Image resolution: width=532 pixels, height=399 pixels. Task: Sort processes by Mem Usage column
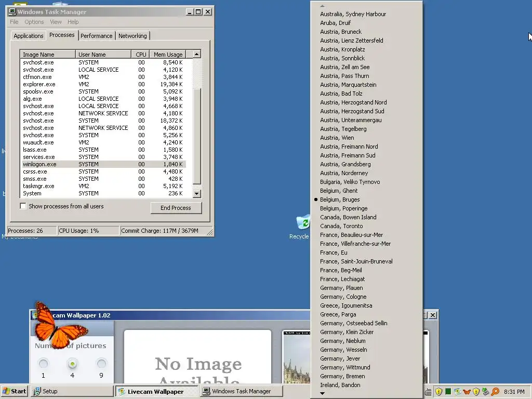[168, 54]
